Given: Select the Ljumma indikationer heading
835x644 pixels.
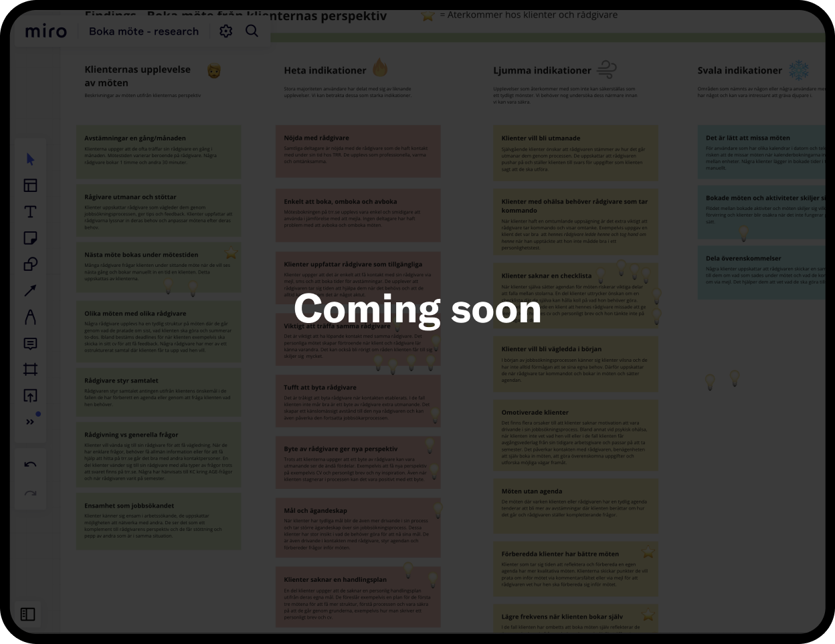Looking at the screenshot, I should tap(543, 70).
